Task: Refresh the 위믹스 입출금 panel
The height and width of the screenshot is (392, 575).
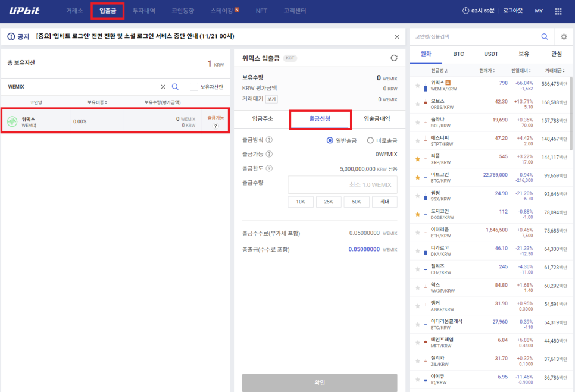Action: 394,58
